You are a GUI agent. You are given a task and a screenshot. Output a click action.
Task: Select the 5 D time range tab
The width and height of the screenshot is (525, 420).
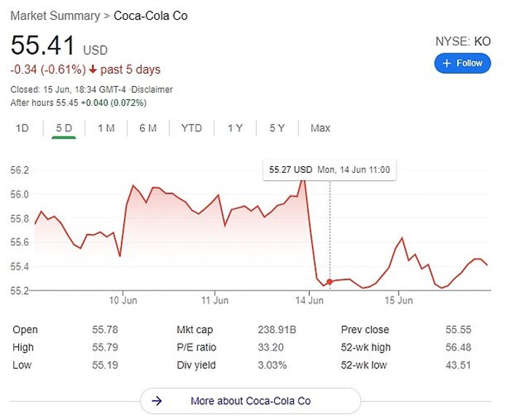[x=64, y=128]
